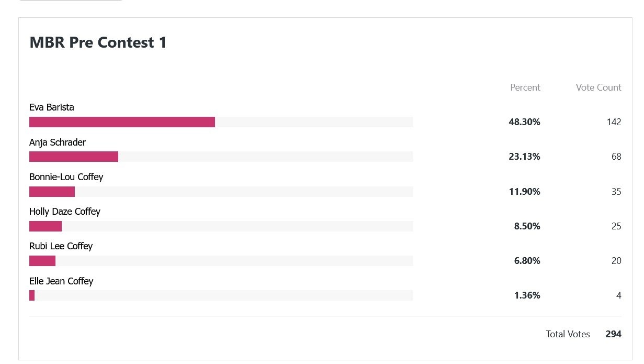Click Holly Daze Coffey's vote bar

46,226
